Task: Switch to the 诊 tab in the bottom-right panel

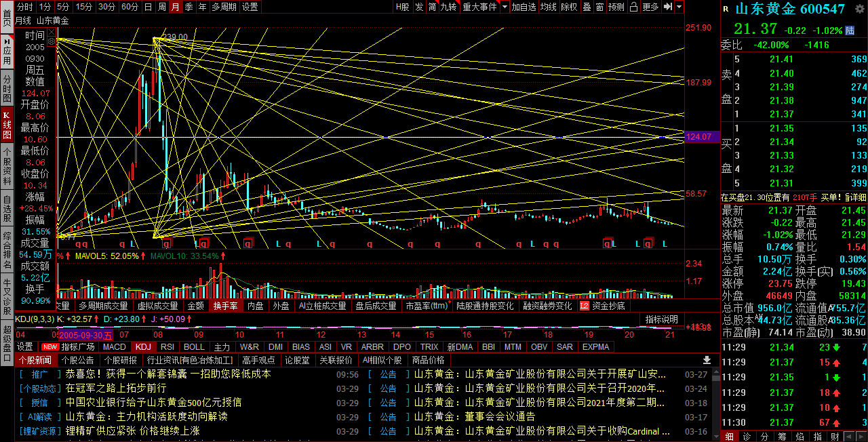Action: (x=746, y=436)
